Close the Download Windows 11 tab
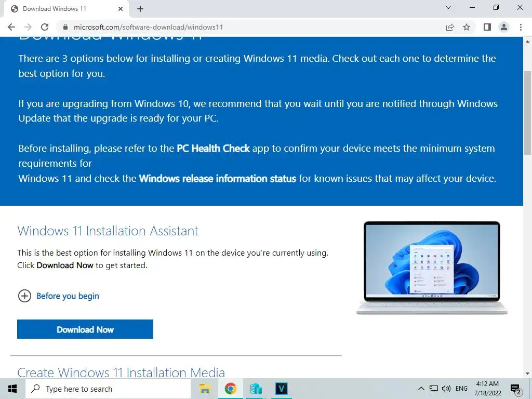 click(121, 9)
